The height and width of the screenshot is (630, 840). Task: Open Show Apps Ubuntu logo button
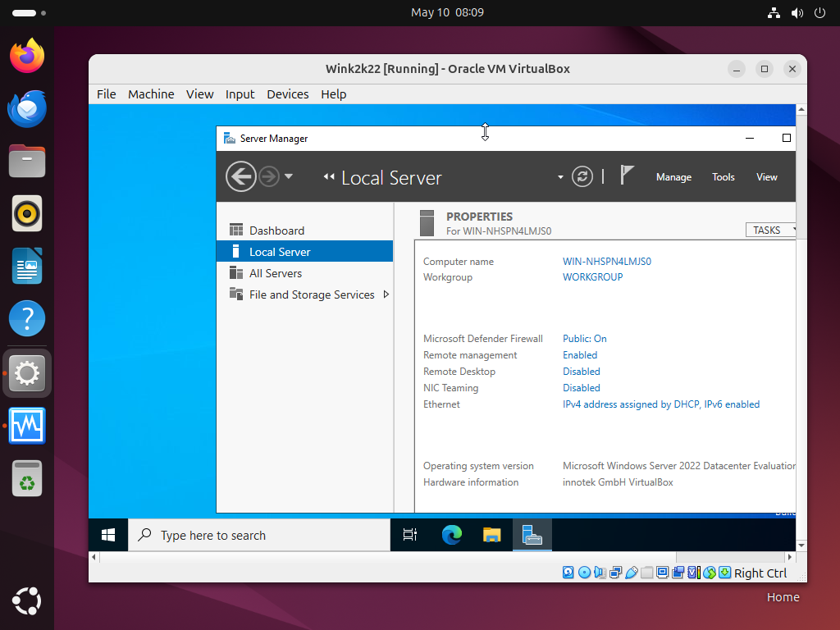[27, 600]
